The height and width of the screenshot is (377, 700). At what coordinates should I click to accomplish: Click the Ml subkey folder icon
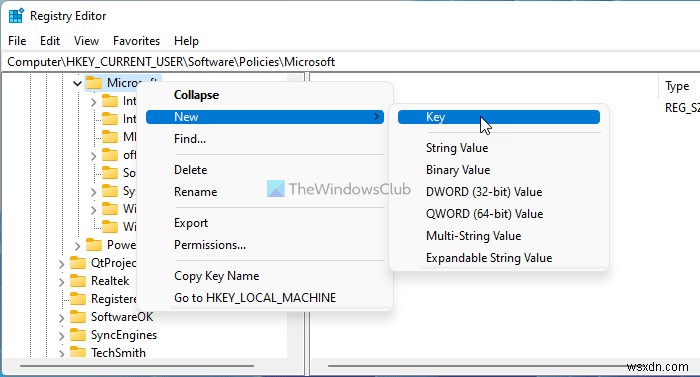(110, 136)
